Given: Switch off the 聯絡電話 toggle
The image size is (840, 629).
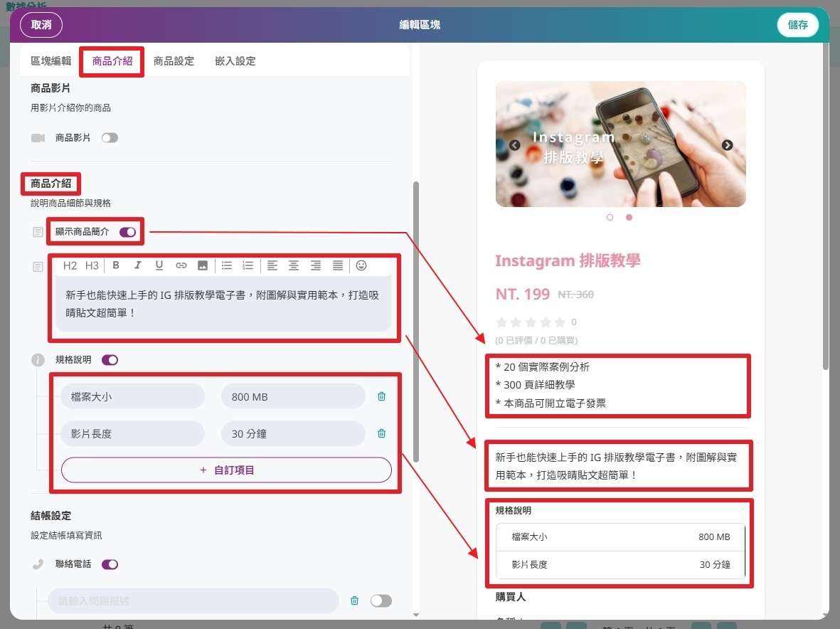Looking at the screenshot, I should tap(110, 564).
